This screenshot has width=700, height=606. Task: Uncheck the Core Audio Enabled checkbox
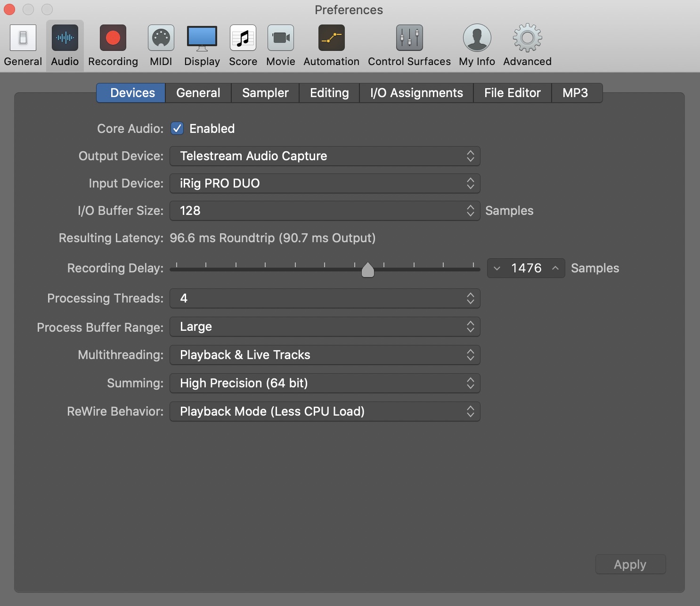coord(177,129)
